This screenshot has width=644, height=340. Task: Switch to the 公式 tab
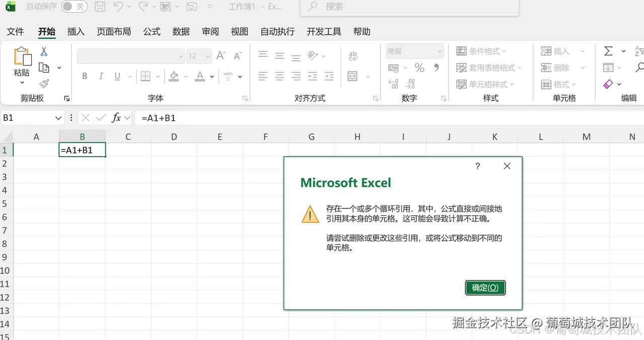point(152,32)
